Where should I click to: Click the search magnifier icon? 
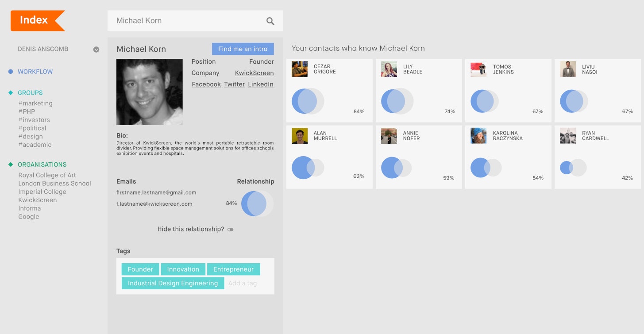(270, 21)
